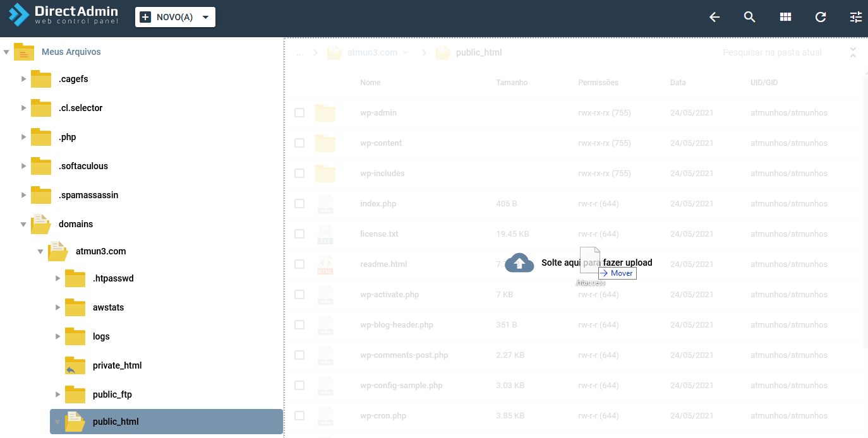Click the readme.html file icon

(325, 264)
